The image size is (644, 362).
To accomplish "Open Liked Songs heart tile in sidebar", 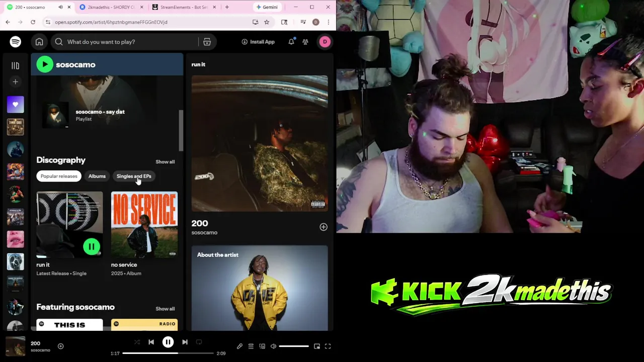I will tap(15, 105).
